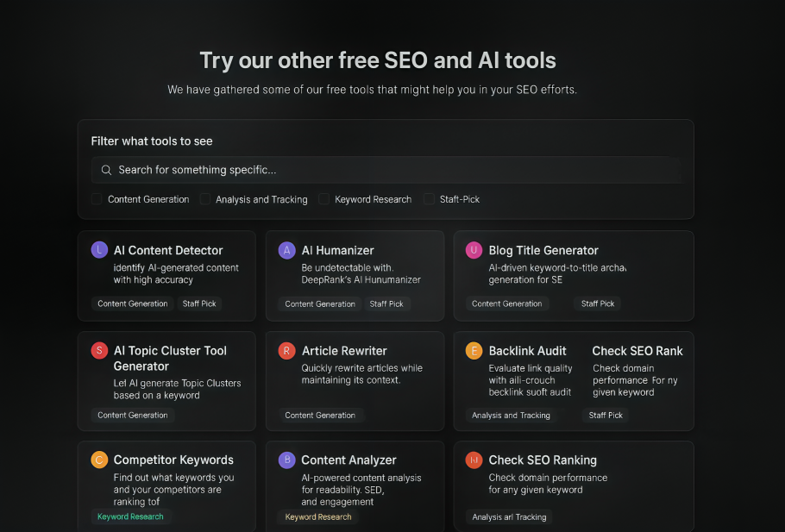Click the Content Analyzer purple icon
The height and width of the screenshot is (532, 785).
pos(286,460)
